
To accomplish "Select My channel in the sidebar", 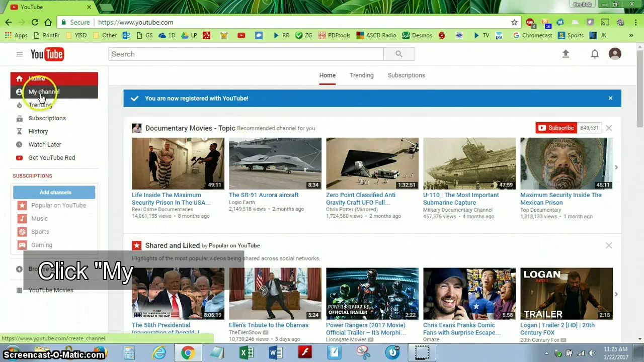I will [54, 92].
